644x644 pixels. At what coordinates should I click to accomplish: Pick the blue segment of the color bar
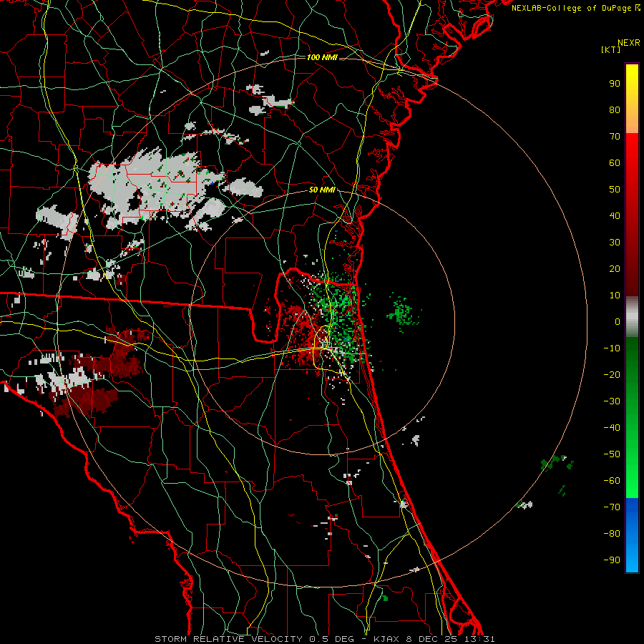tap(632, 535)
